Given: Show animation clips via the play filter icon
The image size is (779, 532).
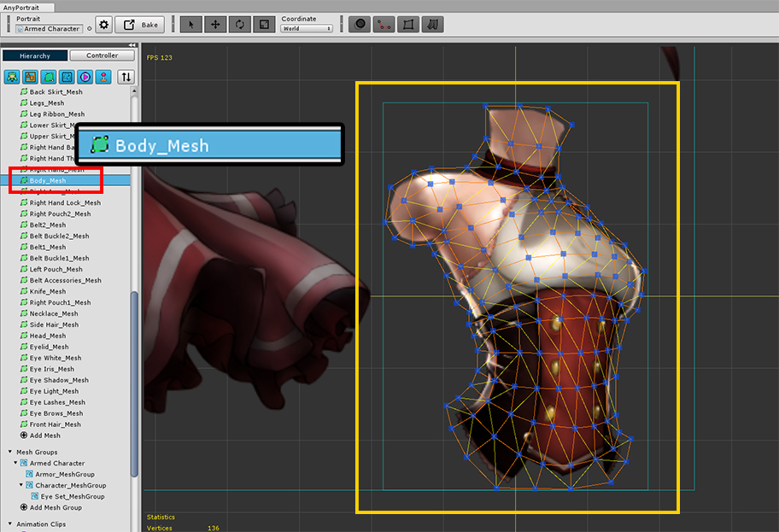Looking at the screenshot, I should pos(85,77).
